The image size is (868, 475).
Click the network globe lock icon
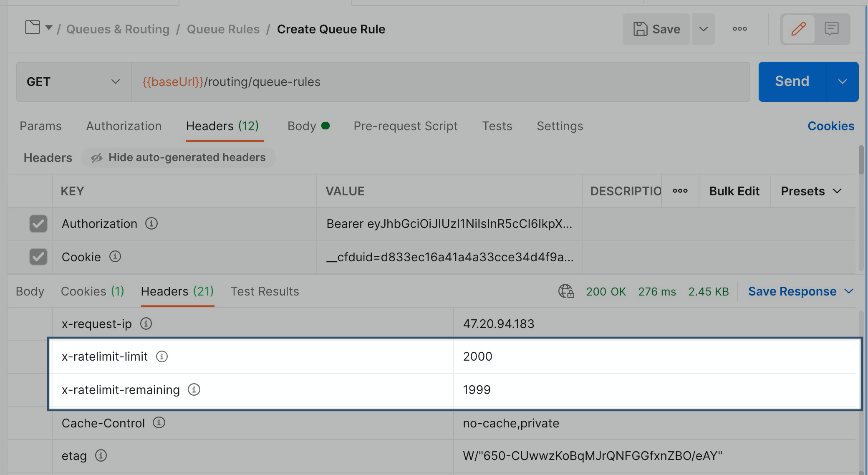tap(566, 291)
